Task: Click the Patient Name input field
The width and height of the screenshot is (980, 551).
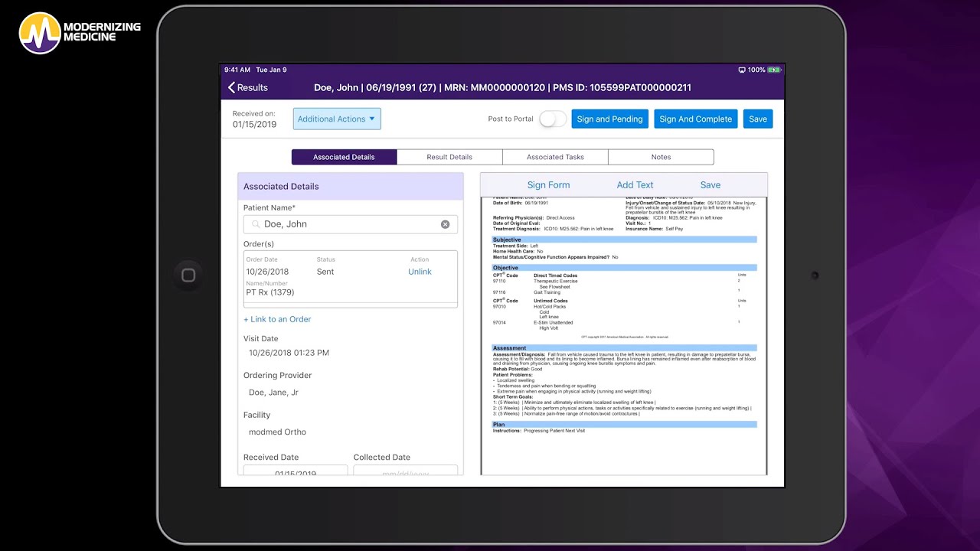Action: click(x=351, y=224)
